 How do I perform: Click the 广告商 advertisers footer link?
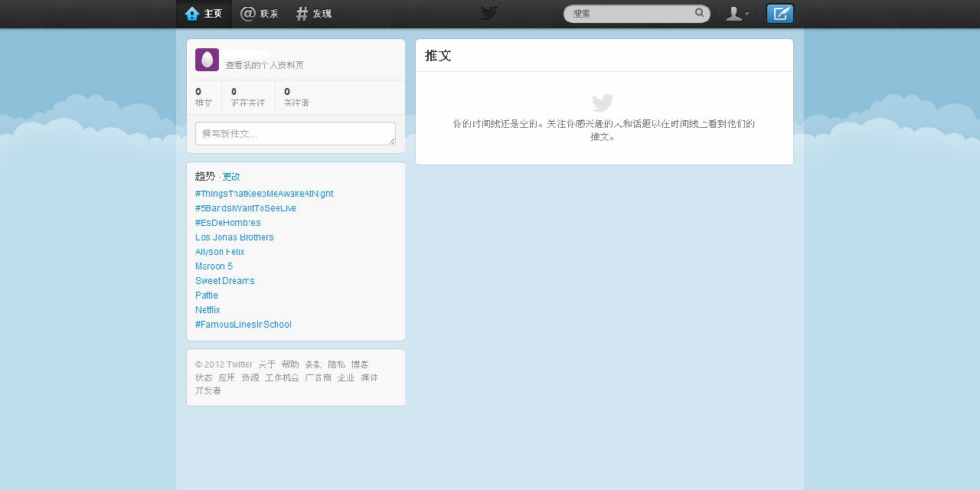click(318, 377)
